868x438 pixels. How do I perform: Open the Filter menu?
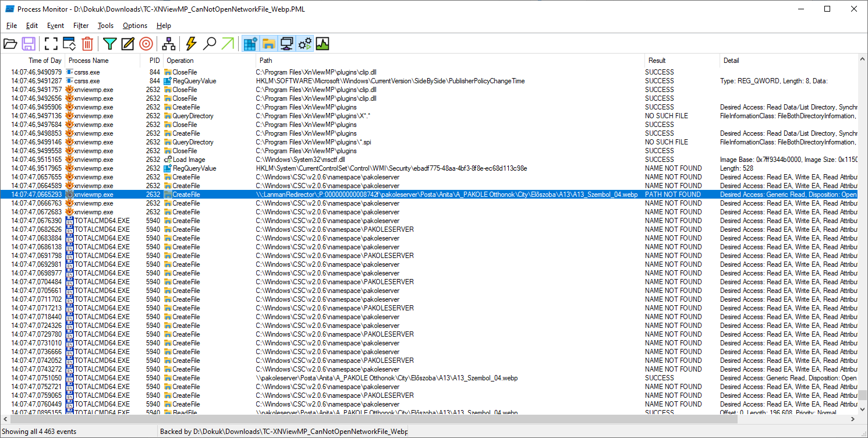(x=81, y=26)
